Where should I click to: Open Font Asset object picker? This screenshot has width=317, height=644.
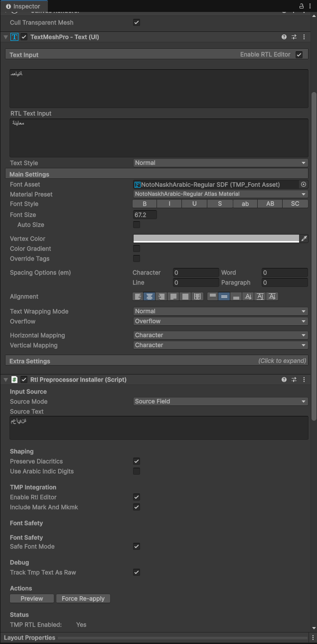click(304, 184)
